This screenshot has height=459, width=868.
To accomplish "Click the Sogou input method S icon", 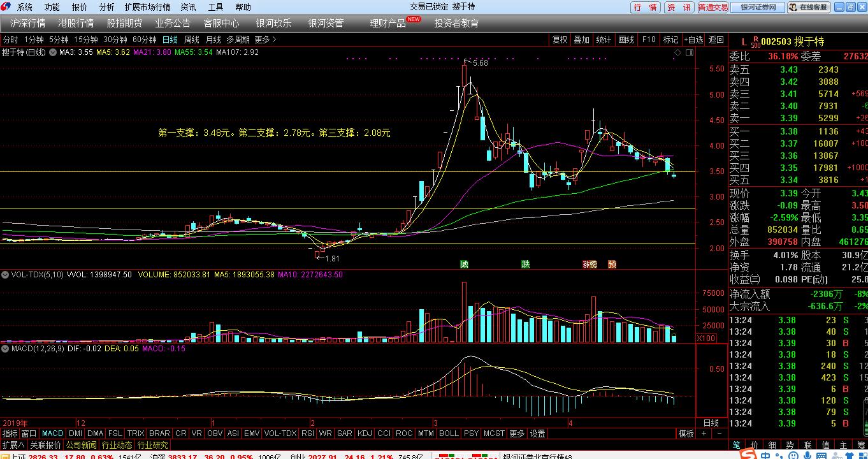I will [749, 455].
